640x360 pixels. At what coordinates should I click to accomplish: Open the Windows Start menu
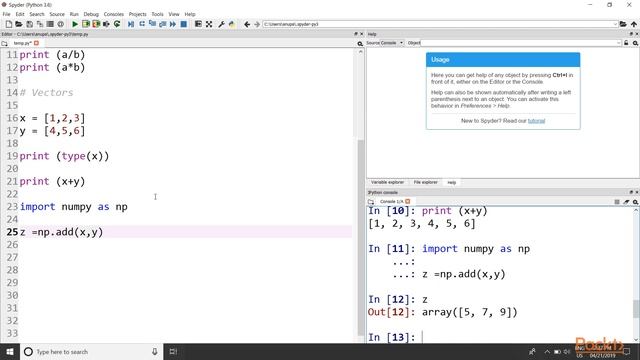click(10, 351)
